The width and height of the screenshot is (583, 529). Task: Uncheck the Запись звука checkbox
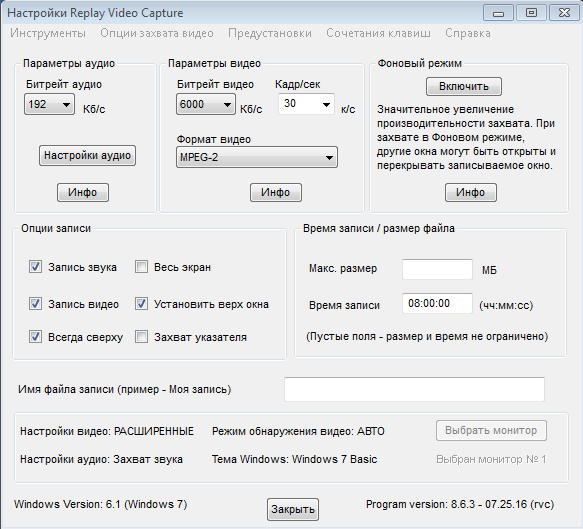tap(35, 267)
